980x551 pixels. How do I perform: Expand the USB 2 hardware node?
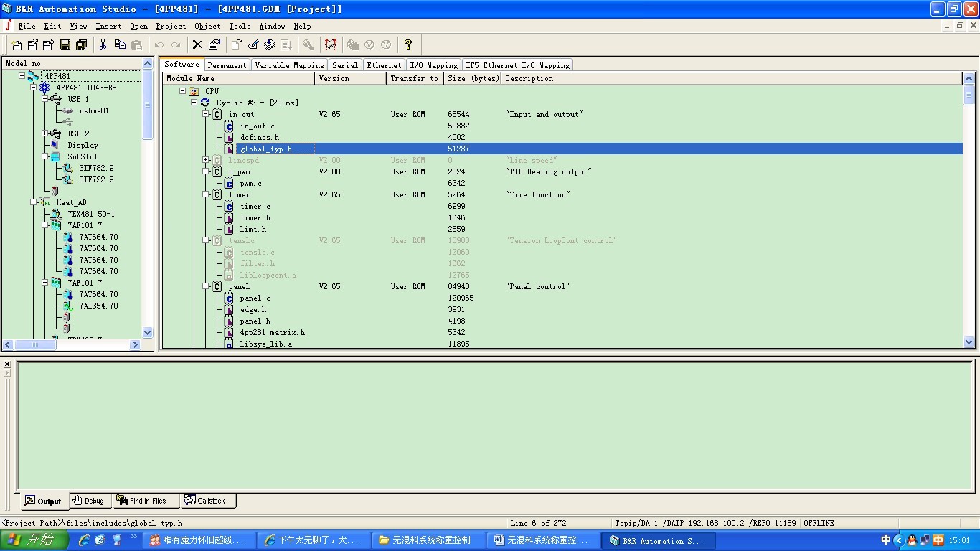(x=45, y=133)
